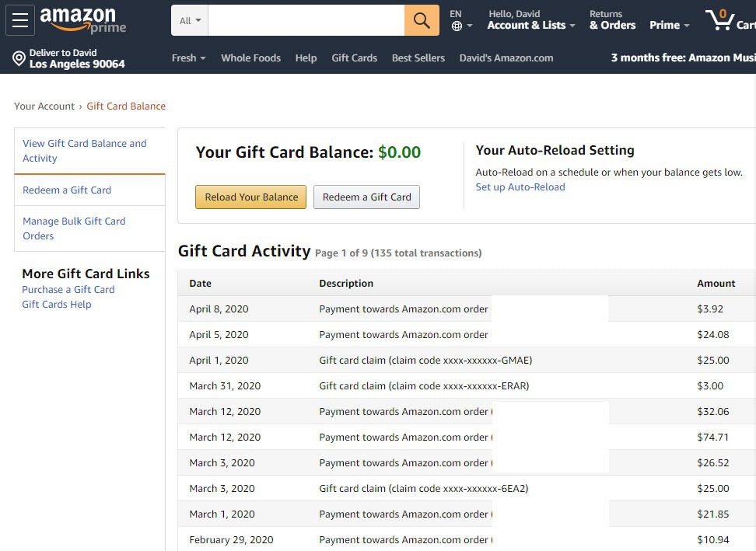This screenshot has height=551, width=756.
Task: Click the Reload Your Balance button
Action: tap(250, 197)
